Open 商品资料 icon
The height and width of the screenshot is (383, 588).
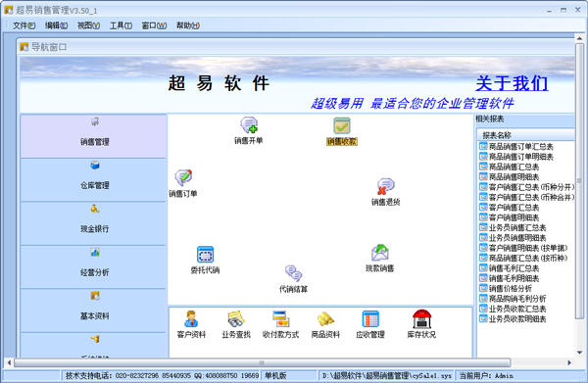[x=325, y=324]
